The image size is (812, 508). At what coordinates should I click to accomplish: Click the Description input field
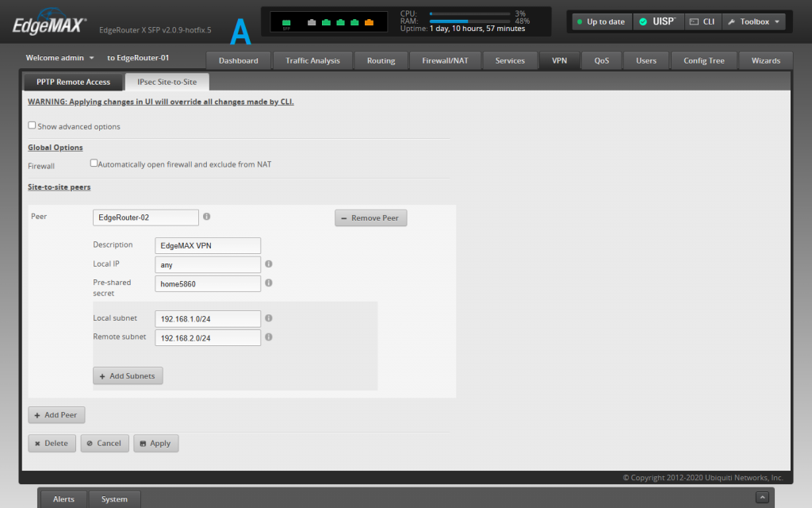pyautogui.click(x=208, y=246)
